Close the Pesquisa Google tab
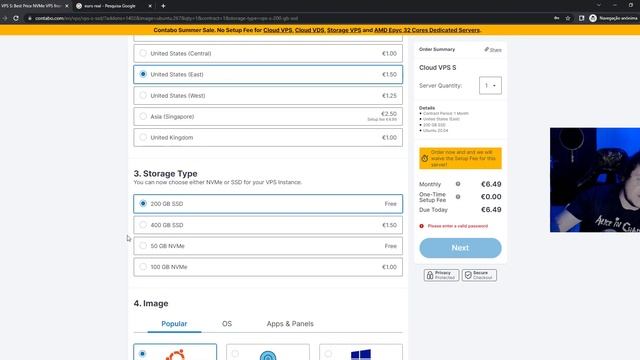 (x=150, y=6)
